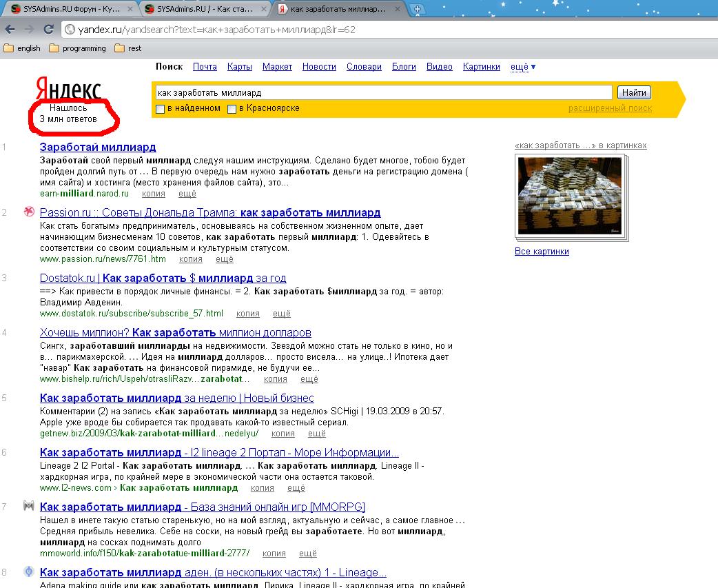This screenshot has width=718, height=588.
Task: Go forward with the browser forward arrow
Action: (x=30, y=30)
